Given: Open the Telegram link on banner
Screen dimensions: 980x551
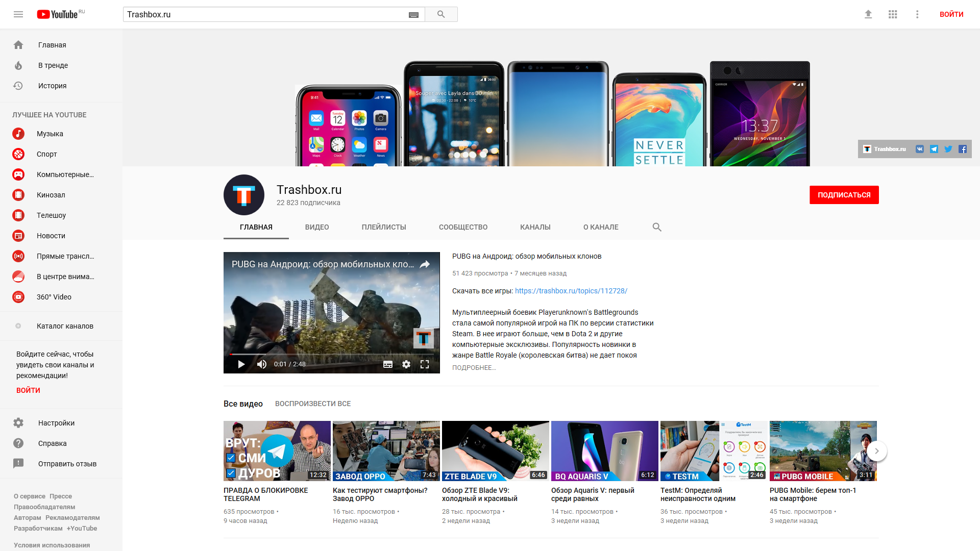Looking at the screenshot, I should pyautogui.click(x=934, y=149).
